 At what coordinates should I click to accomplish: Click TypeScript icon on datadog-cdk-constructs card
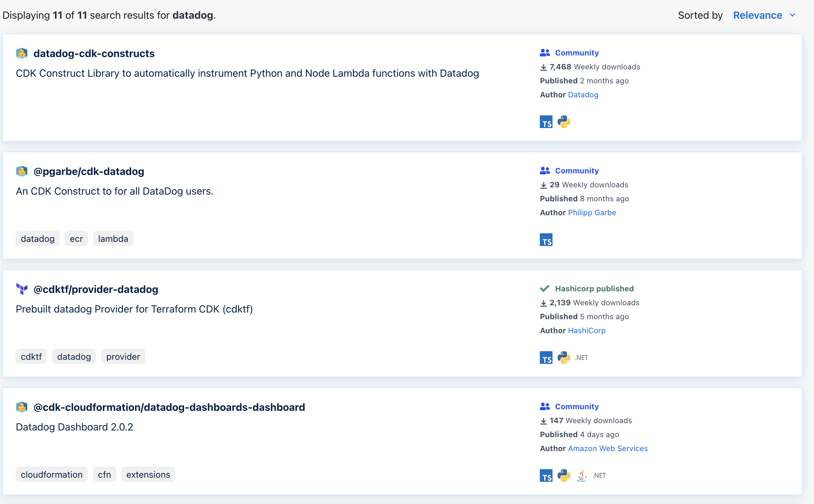pos(546,122)
